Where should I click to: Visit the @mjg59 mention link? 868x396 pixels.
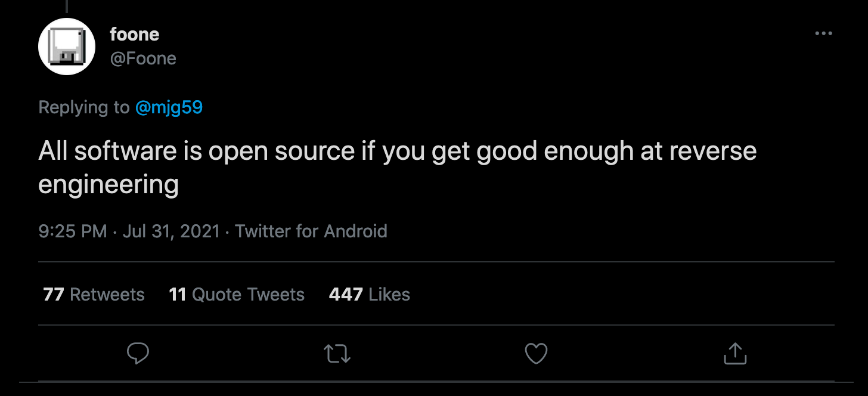point(169,107)
